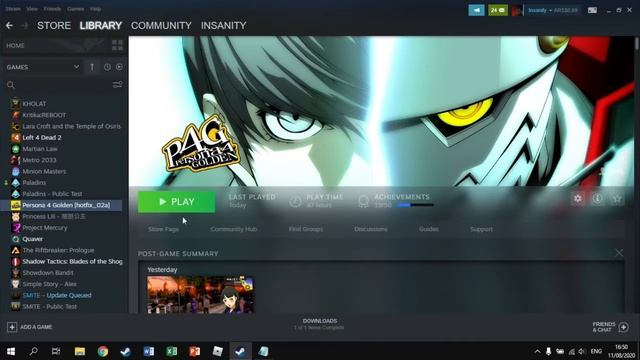Open the Steam menu
This screenshot has height=360, width=640.
pos(13,9)
